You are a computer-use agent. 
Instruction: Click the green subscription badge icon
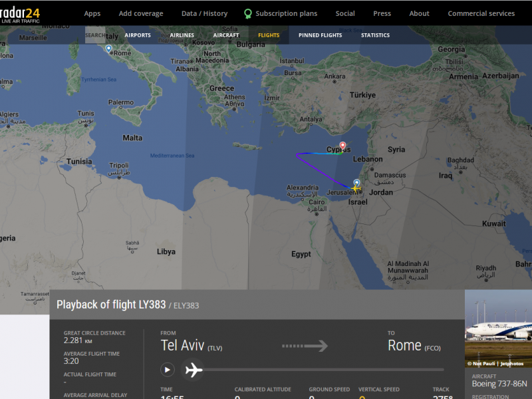coord(248,13)
